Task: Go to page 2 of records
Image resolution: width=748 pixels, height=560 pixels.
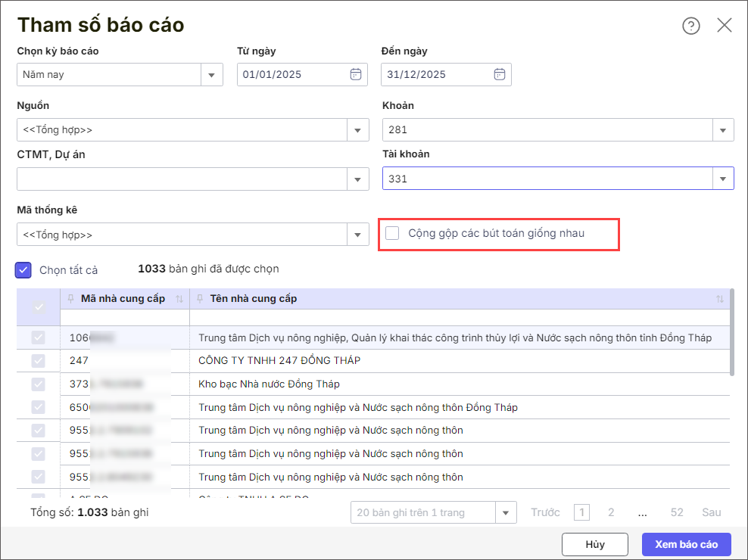Action: pyautogui.click(x=611, y=512)
